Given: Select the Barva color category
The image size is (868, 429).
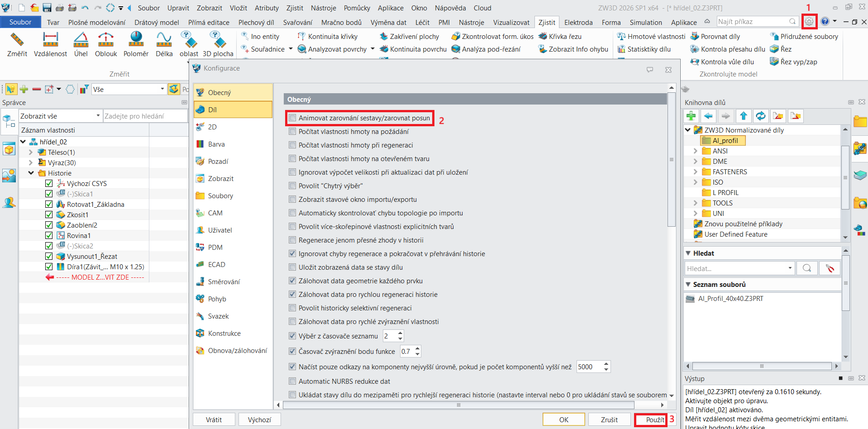Looking at the screenshot, I should click(216, 144).
